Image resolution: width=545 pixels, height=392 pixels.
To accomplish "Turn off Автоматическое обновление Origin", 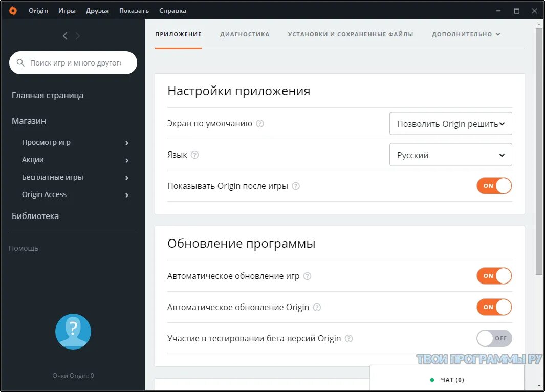I will tap(494, 307).
